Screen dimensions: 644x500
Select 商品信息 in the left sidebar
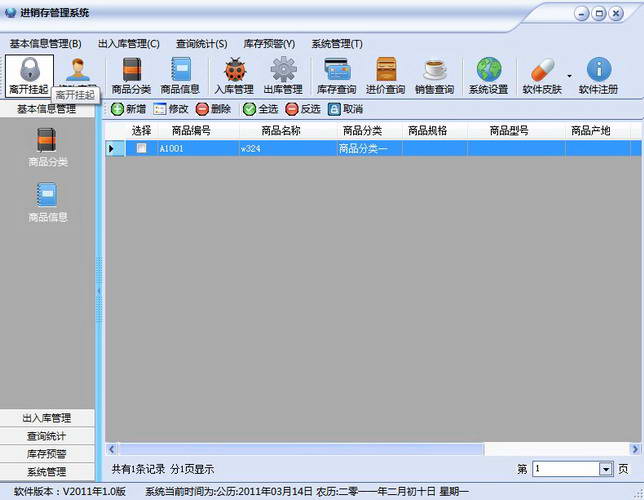click(x=47, y=203)
